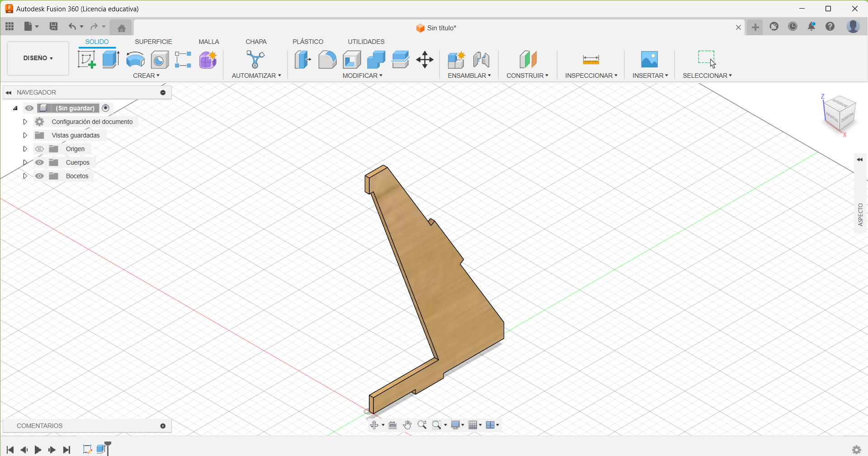Select the Combine tool
This screenshot has width=868, height=456.
click(x=376, y=59)
